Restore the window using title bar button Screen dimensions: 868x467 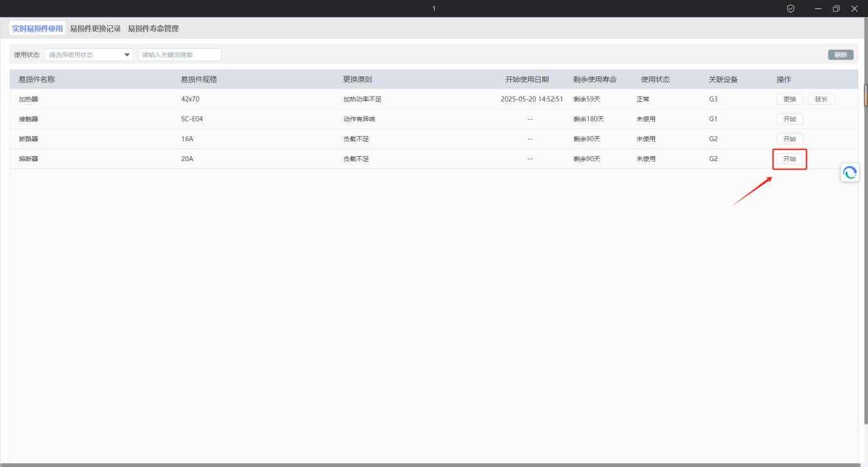pos(836,9)
